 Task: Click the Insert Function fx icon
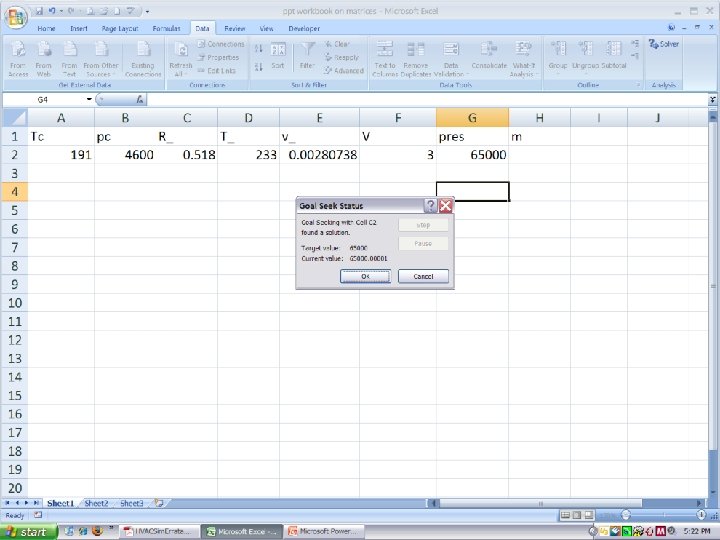(140, 99)
